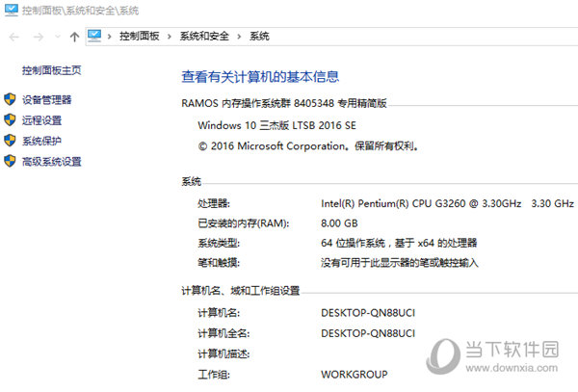Go up one level with up arrow
Image resolution: width=578 pixels, height=392 pixels.
(x=74, y=37)
